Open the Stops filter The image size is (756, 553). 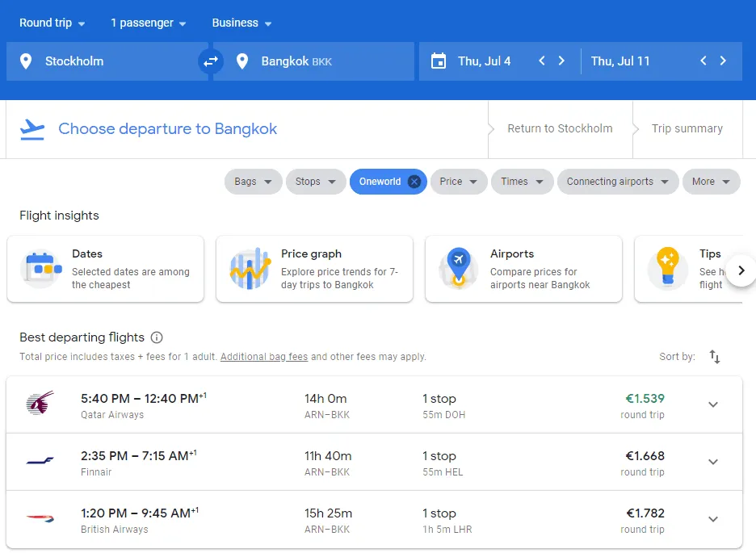316,182
